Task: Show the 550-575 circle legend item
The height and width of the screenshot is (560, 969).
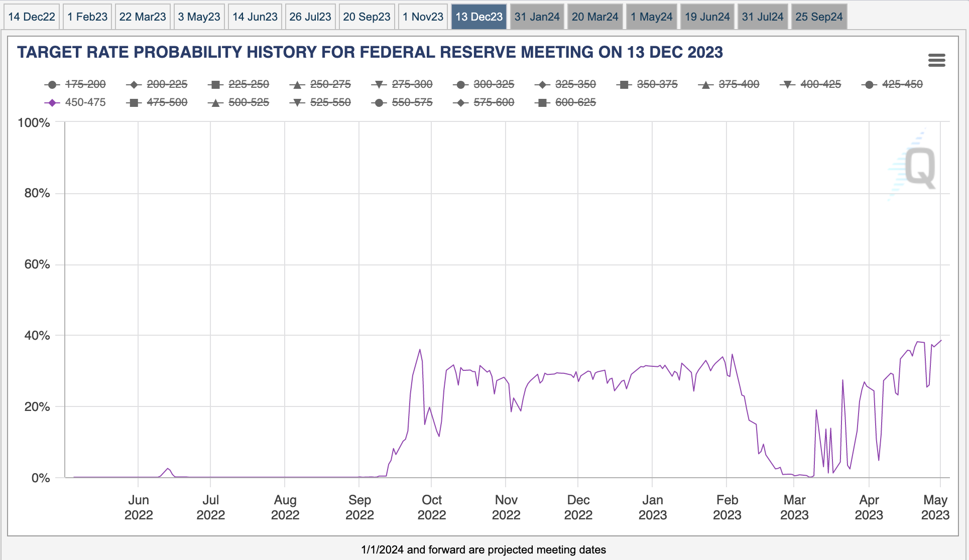Action: point(412,102)
